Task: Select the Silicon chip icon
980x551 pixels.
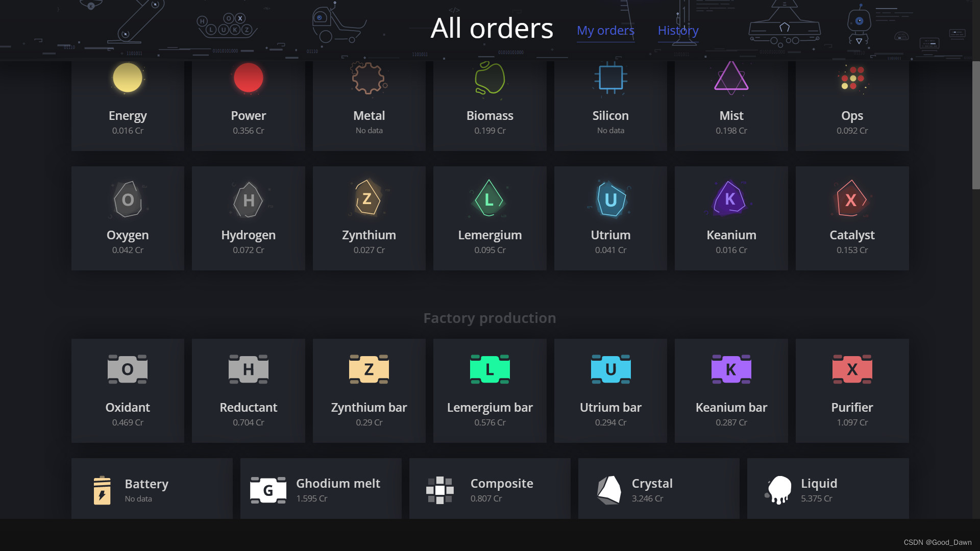Action: 610,78
